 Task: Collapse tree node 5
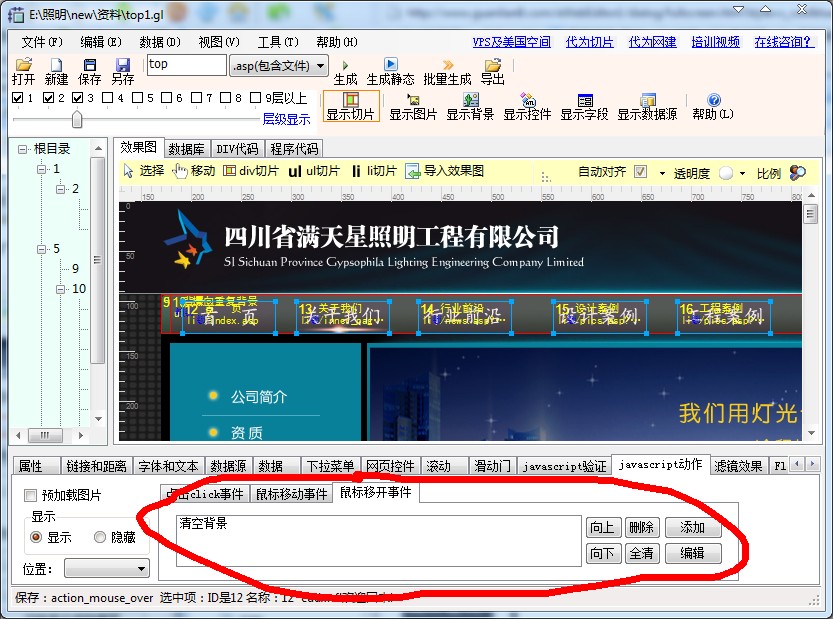pos(41,249)
